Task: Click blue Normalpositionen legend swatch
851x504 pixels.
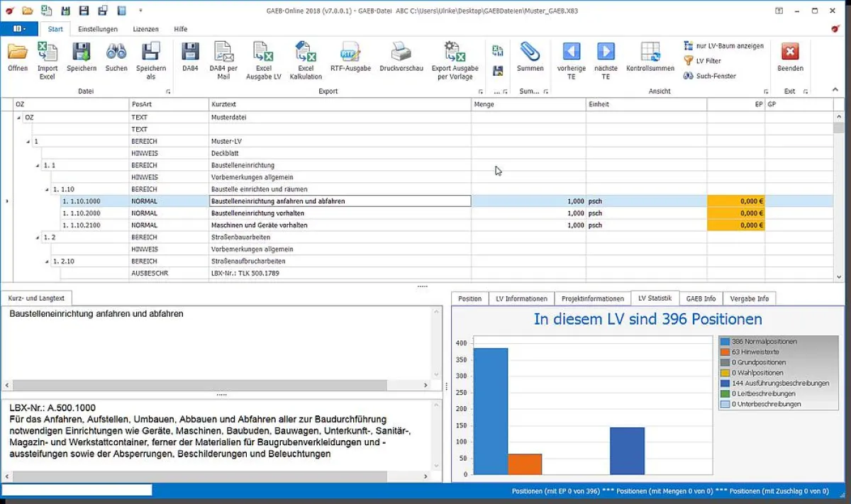Action: [x=725, y=342]
